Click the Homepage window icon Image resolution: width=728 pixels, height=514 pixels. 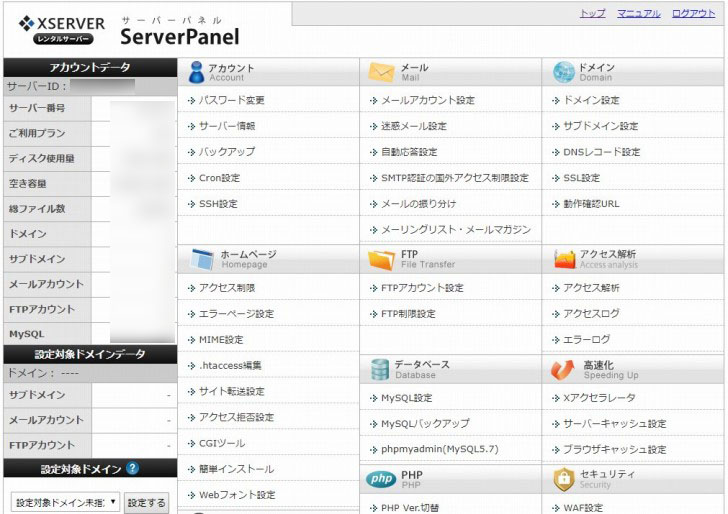202,259
